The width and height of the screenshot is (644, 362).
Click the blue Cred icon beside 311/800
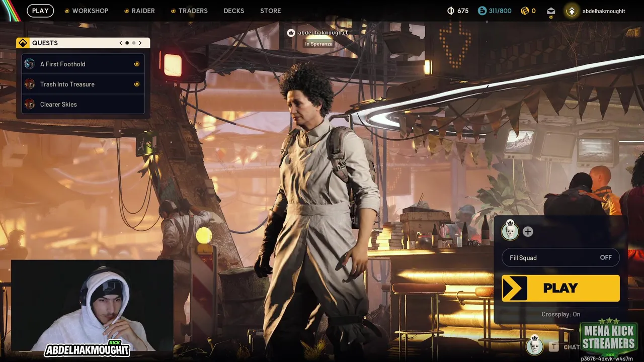tap(482, 11)
